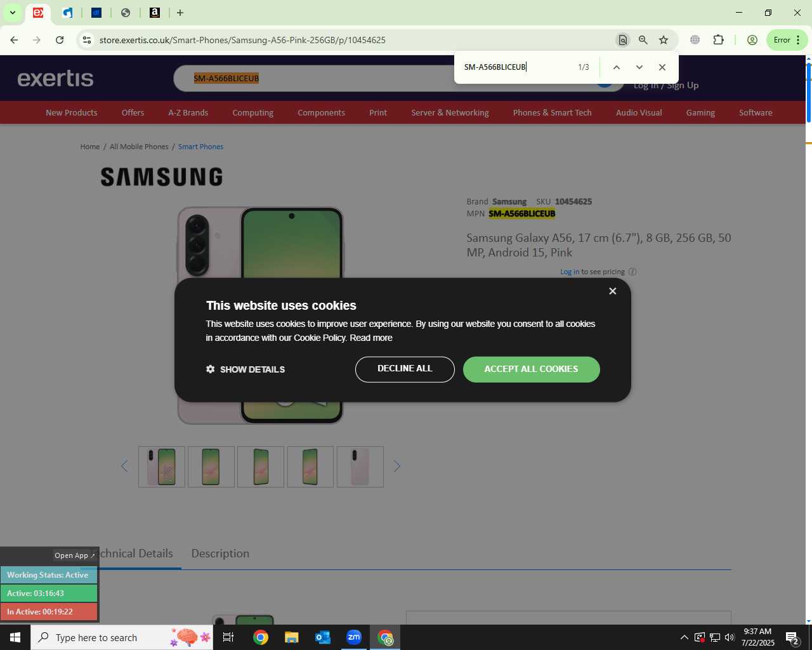Open Task View on the taskbar
The width and height of the screenshot is (812, 650).
pos(228,637)
